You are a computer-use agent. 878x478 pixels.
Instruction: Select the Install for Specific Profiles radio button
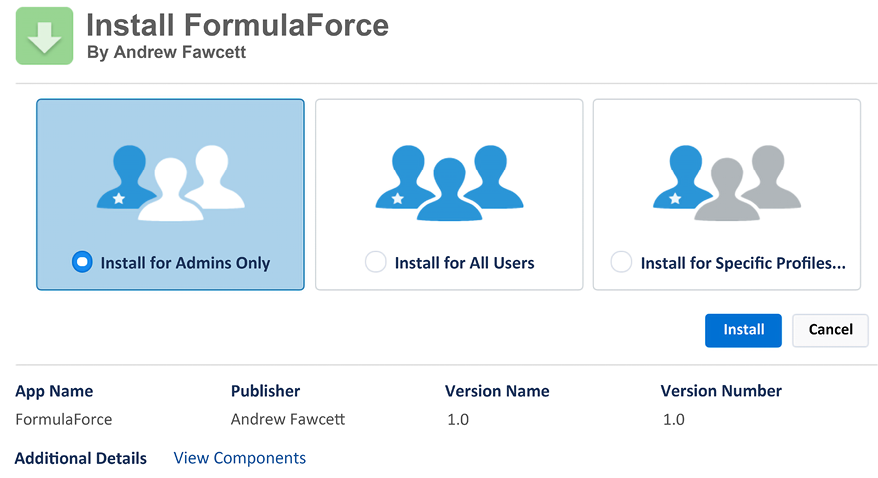621,262
